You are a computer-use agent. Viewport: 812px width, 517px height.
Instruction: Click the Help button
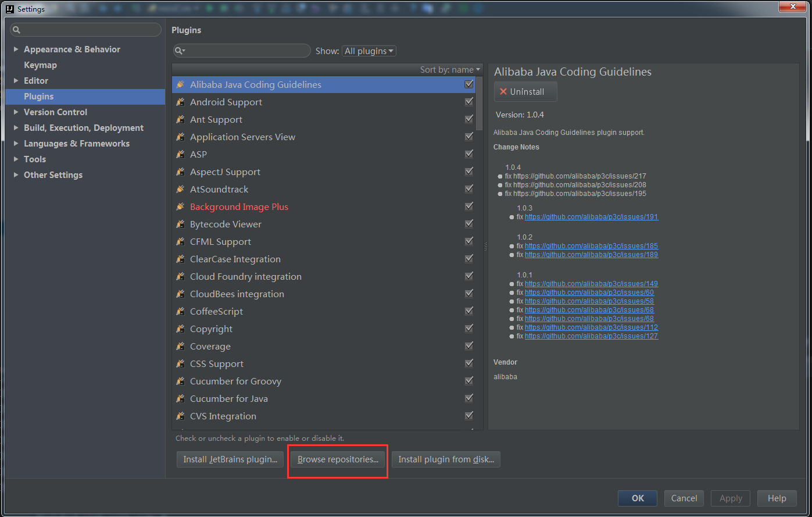point(777,498)
